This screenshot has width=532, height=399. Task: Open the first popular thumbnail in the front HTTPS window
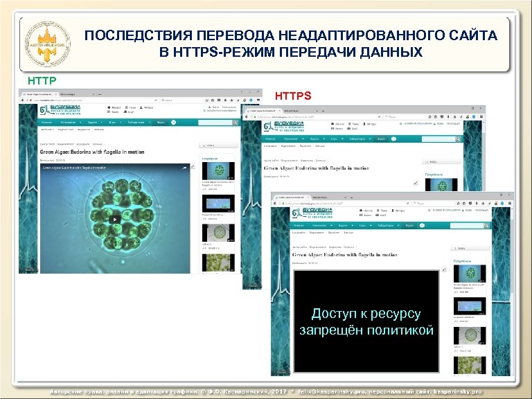tap(470, 274)
